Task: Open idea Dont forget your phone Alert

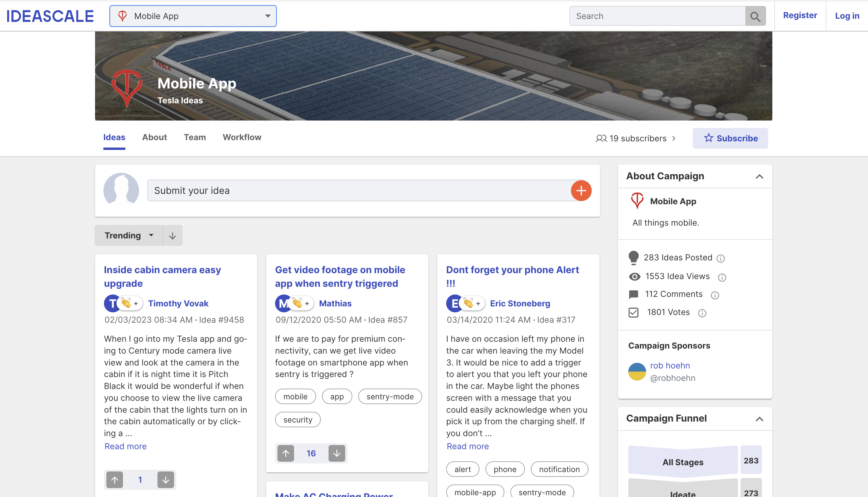Action: point(512,276)
